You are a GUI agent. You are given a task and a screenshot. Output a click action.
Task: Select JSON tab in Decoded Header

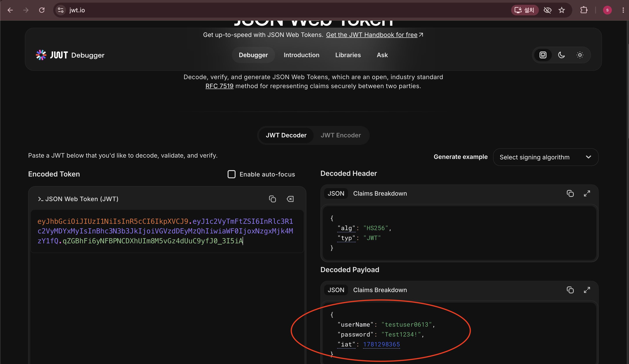[336, 193]
